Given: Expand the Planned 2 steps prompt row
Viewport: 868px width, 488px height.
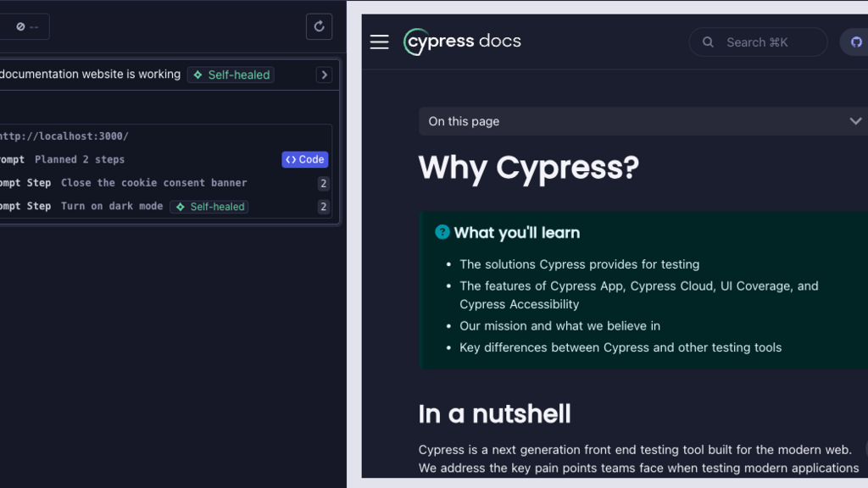Looking at the screenshot, I should click(x=80, y=159).
